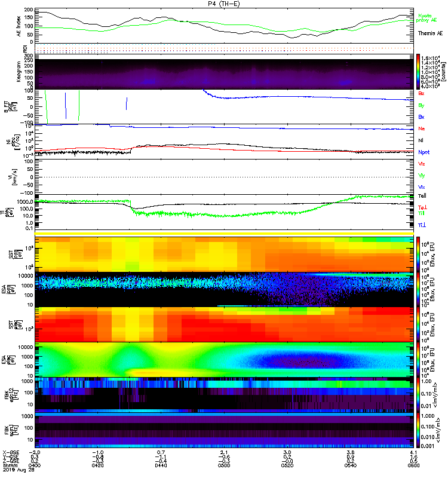Click the blue "Npot" legend label
The width and height of the screenshot is (448, 478).
[424, 152]
